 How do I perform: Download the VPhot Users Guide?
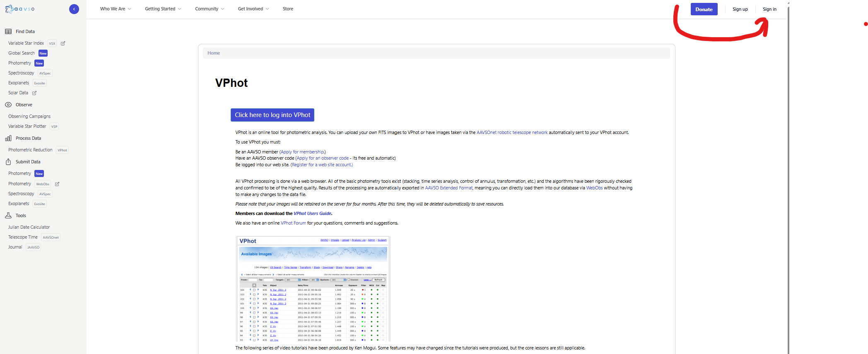coord(312,213)
